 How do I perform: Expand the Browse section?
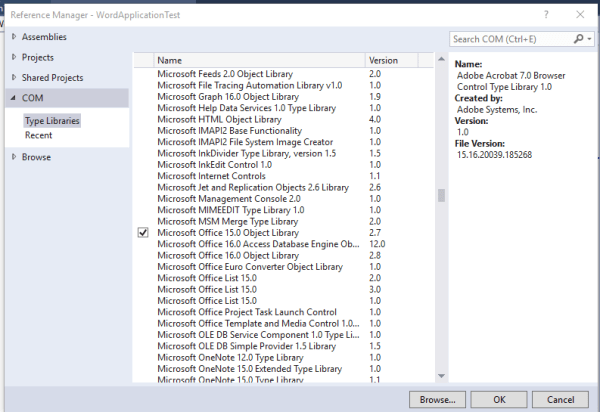click(x=14, y=157)
